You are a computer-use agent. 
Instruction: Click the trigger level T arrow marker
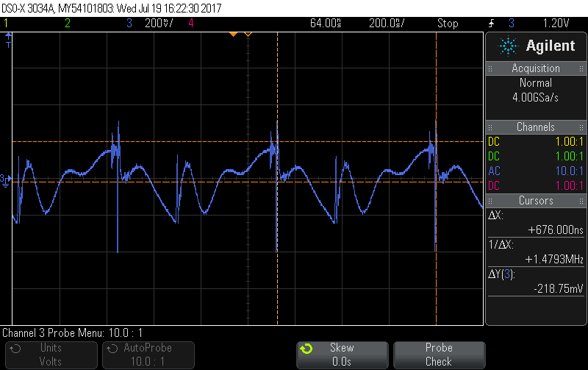(8, 40)
